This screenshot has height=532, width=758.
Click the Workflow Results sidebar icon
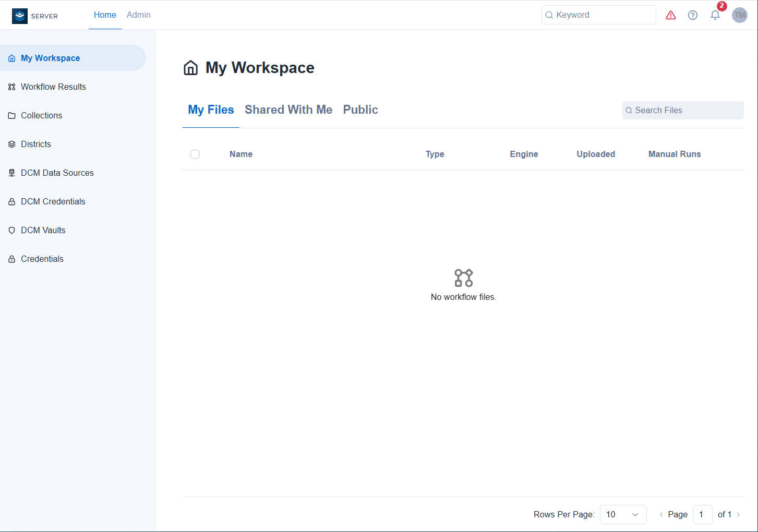(11, 87)
